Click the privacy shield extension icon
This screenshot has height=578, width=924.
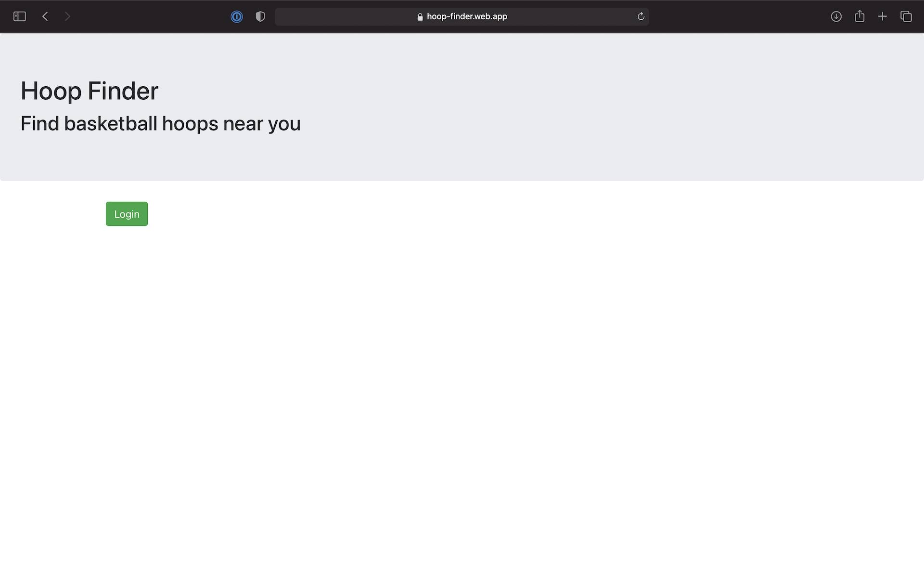click(x=260, y=16)
